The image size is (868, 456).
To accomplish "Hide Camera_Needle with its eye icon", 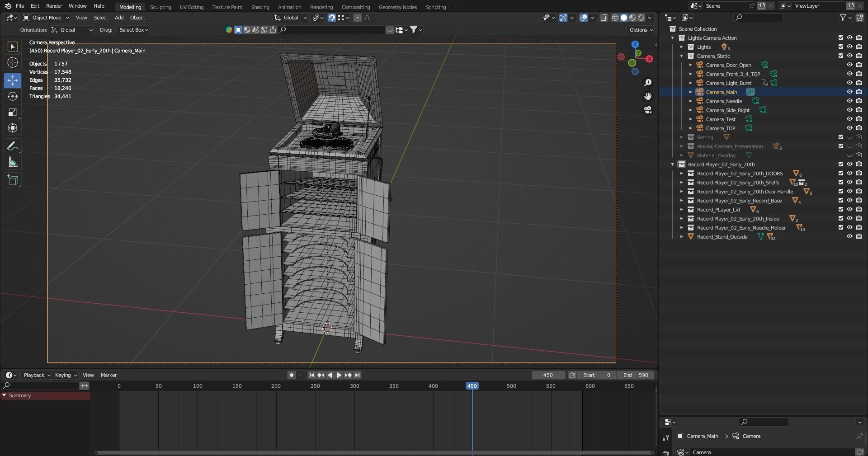I will point(849,101).
